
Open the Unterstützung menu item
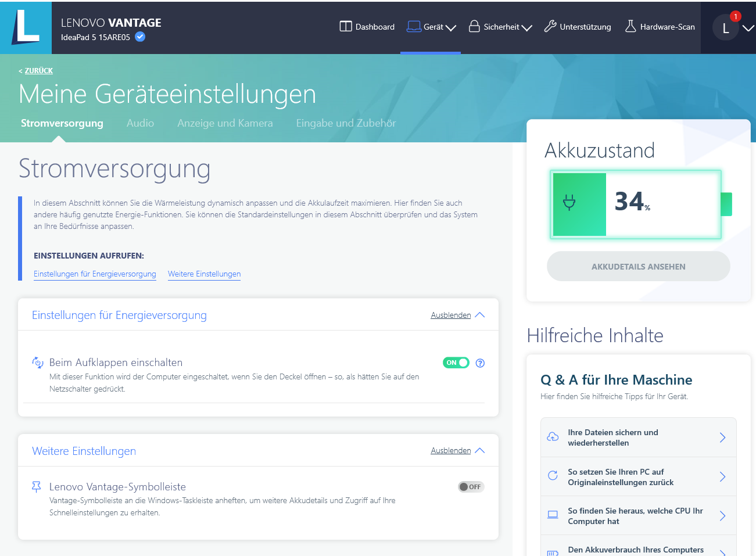coord(578,27)
